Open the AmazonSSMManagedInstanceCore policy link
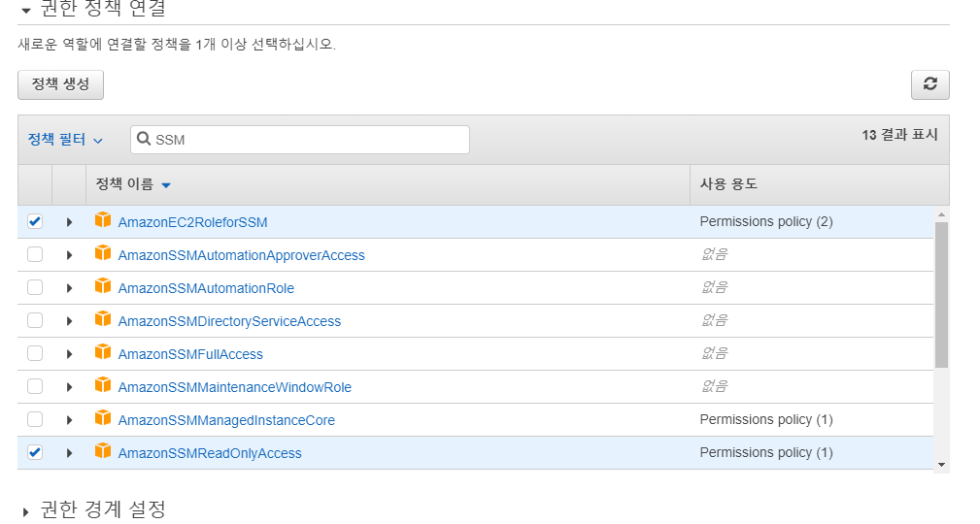 tap(226, 420)
